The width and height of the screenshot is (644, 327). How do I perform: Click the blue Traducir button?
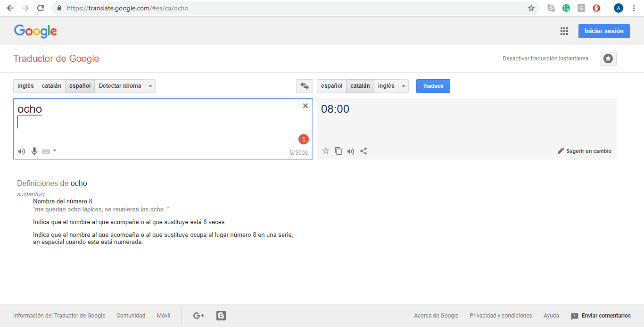[x=433, y=86]
